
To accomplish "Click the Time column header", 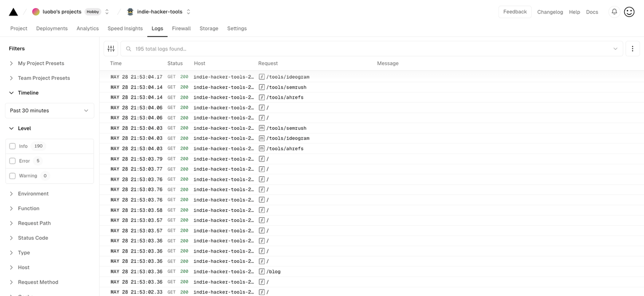I will [116, 63].
